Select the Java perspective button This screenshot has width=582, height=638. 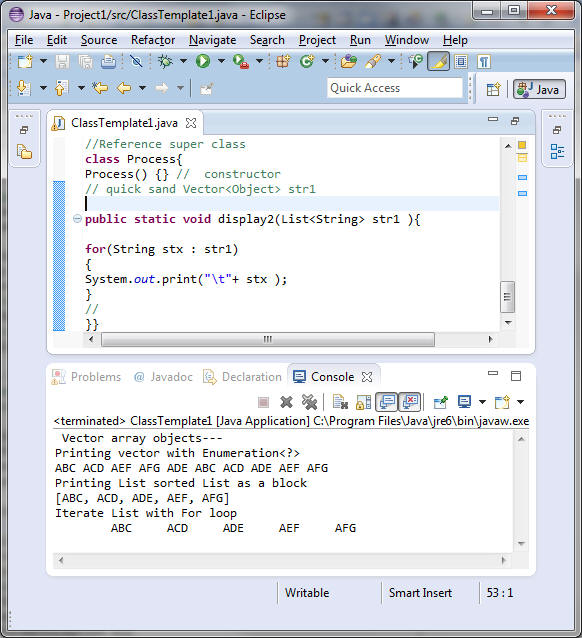click(x=539, y=89)
